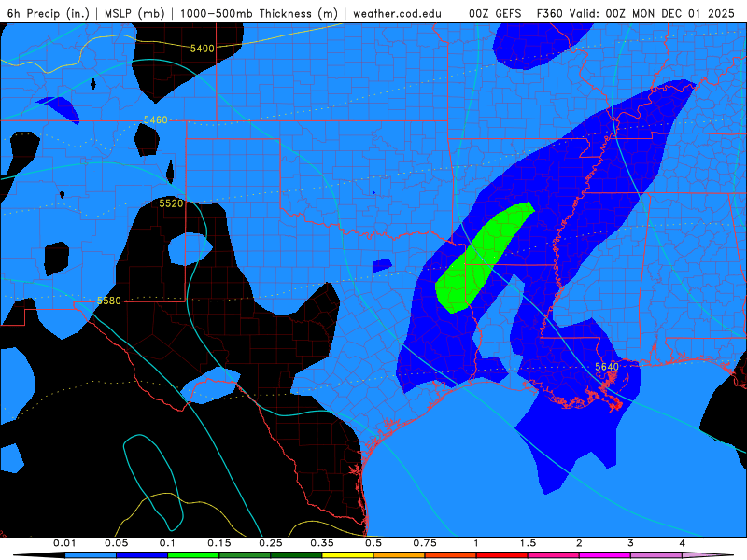The image size is (747, 560).
Task: Click the 5640 thickness contour label
Action: 607,367
